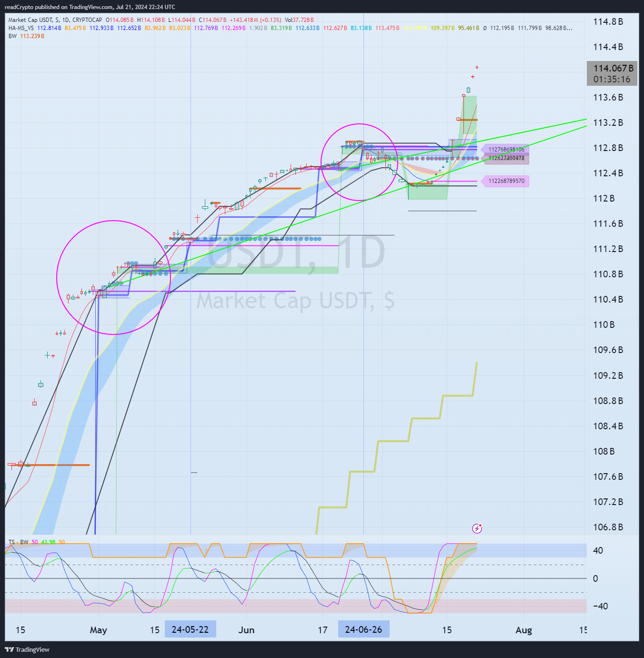Select the 24-06-26 highlighted date label
644x658 pixels.
pos(363,629)
